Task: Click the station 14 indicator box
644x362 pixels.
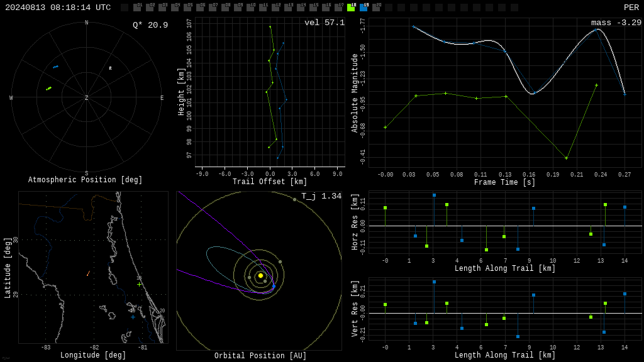Action: coord(301,7)
